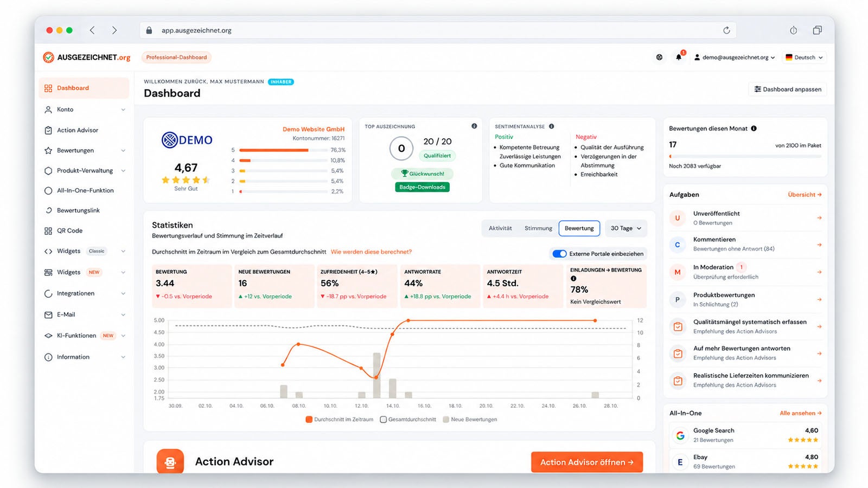The height and width of the screenshot is (488, 868).
Task: Click Action Advisor öffnen button
Action: pyautogui.click(x=587, y=462)
